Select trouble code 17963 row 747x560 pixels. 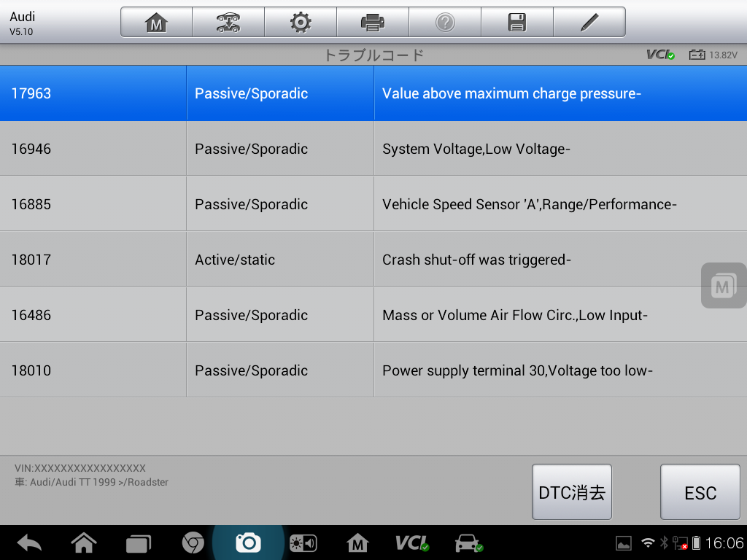pyautogui.click(x=373, y=93)
